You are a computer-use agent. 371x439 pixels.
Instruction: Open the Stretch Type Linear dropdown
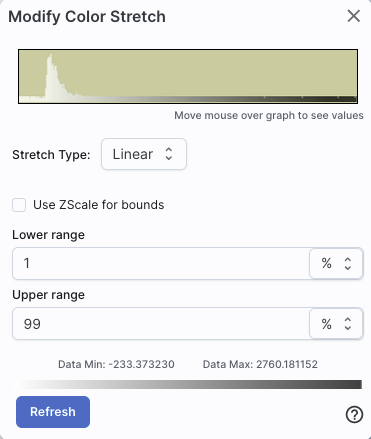click(x=144, y=154)
